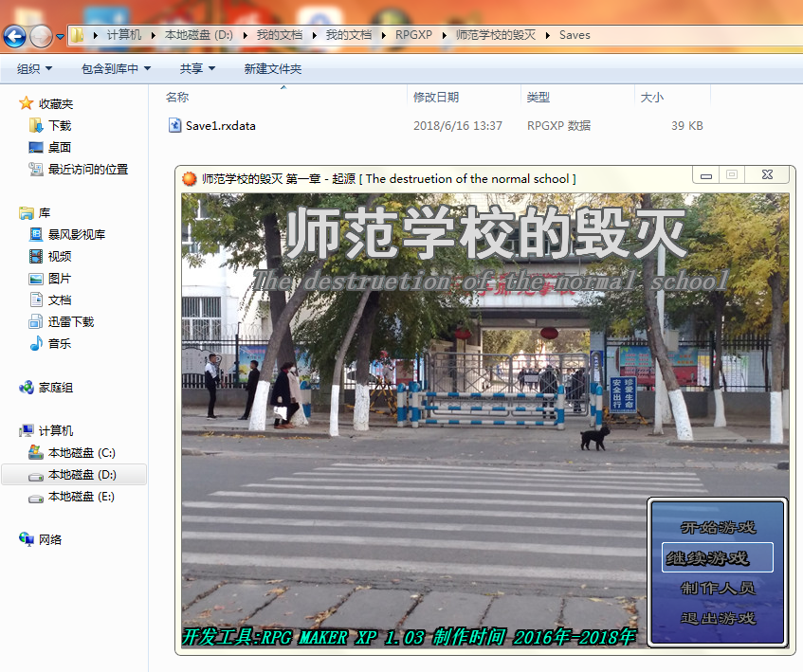Click the folder icon in the address bar
The height and width of the screenshot is (672, 803).
click(x=78, y=35)
